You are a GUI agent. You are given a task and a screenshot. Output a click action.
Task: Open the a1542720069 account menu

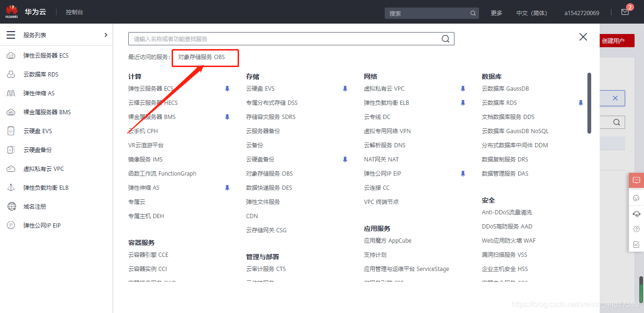point(582,13)
